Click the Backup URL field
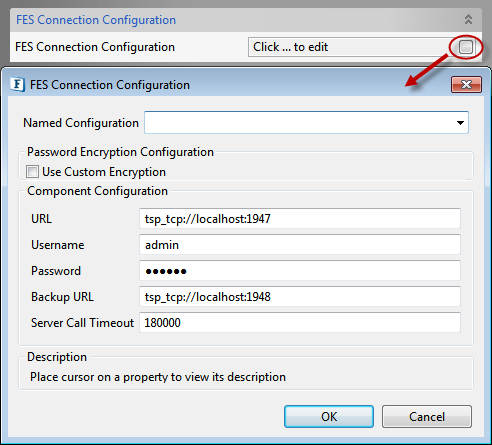 300,297
